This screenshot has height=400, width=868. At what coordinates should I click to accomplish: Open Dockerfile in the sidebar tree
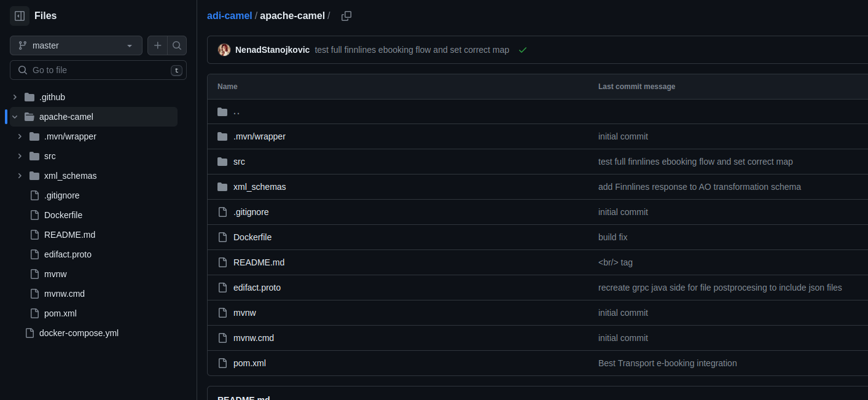click(63, 215)
